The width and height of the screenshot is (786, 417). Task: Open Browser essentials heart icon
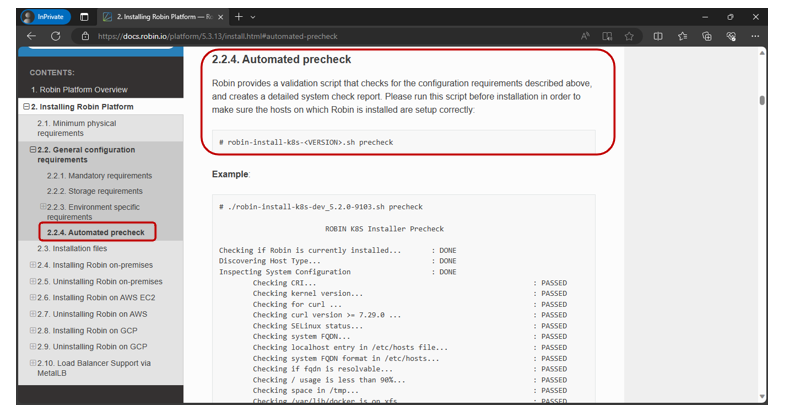click(x=731, y=36)
